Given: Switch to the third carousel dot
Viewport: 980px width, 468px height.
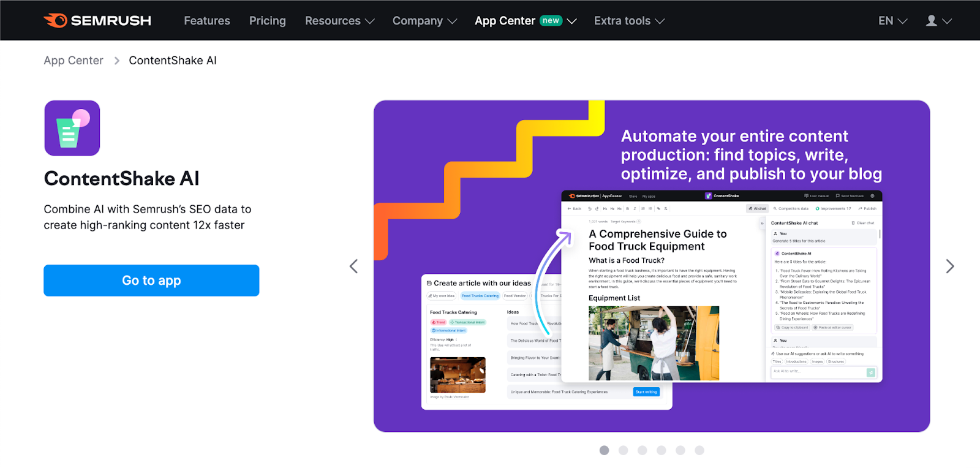Looking at the screenshot, I should [x=643, y=450].
